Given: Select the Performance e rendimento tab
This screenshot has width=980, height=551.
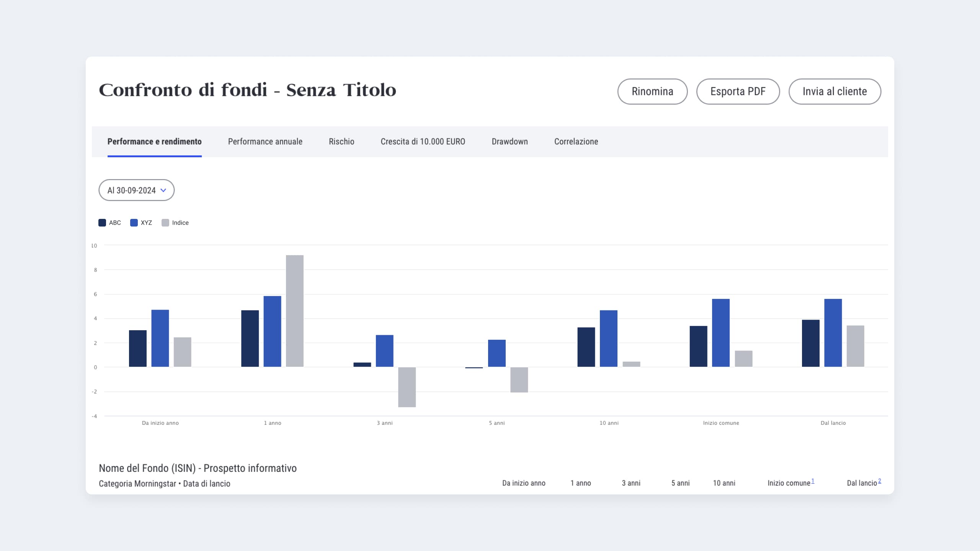Looking at the screenshot, I should coord(154,142).
